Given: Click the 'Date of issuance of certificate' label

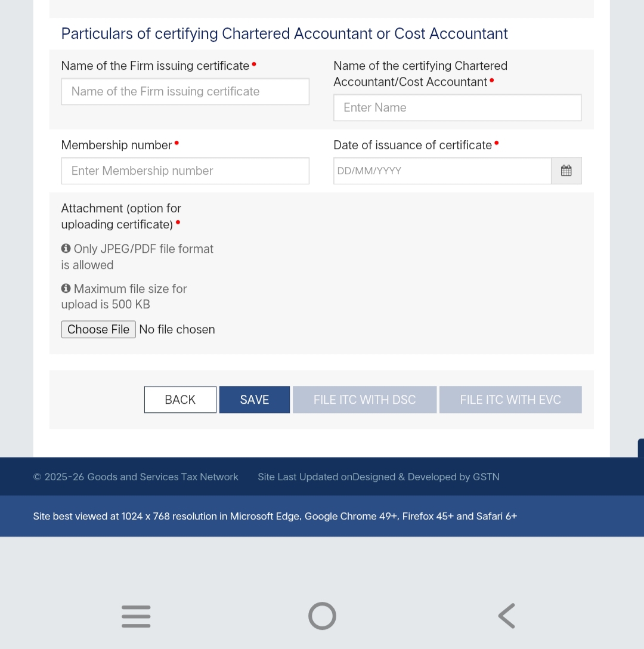Looking at the screenshot, I should (x=413, y=145).
